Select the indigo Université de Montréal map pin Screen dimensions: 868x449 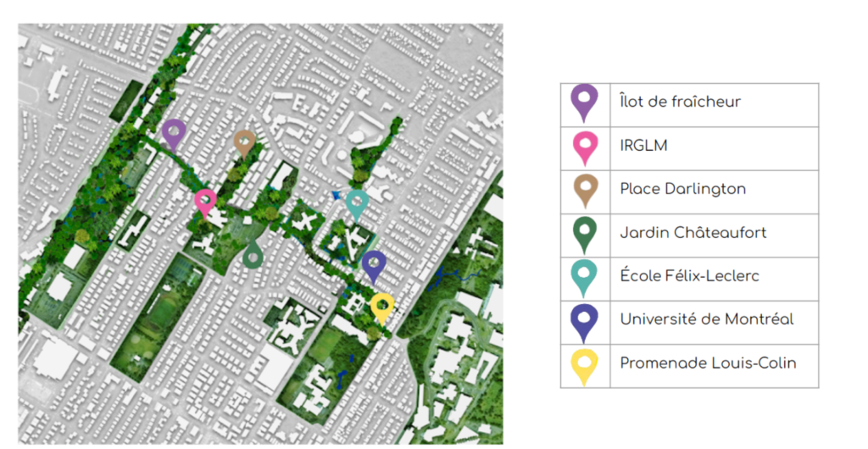[374, 264]
